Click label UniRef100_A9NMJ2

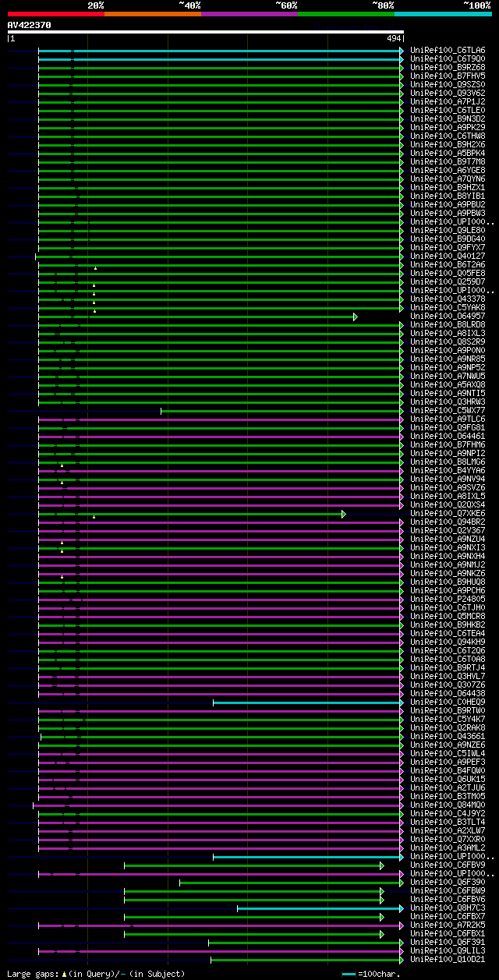[x=448, y=565]
